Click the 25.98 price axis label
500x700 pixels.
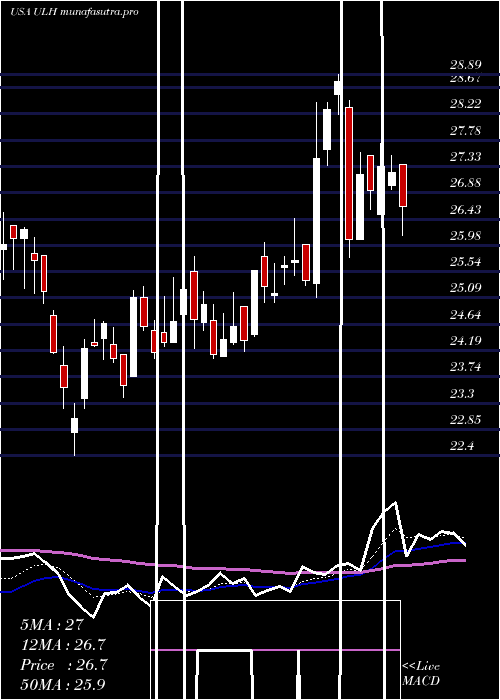(x=465, y=235)
